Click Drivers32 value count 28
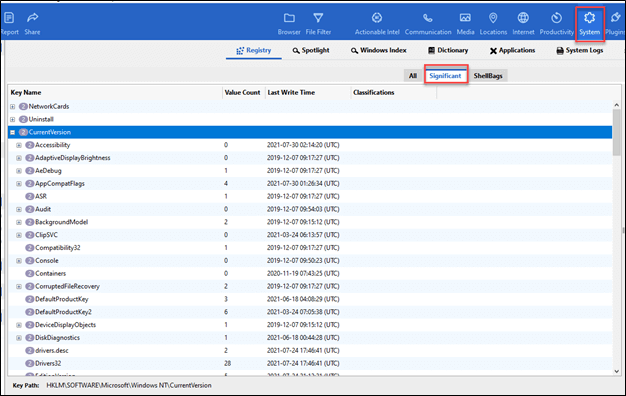 click(x=227, y=363)
